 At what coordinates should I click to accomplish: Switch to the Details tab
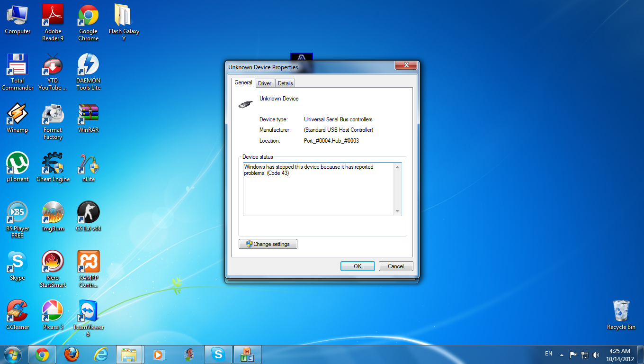click(x=286, y=83)
